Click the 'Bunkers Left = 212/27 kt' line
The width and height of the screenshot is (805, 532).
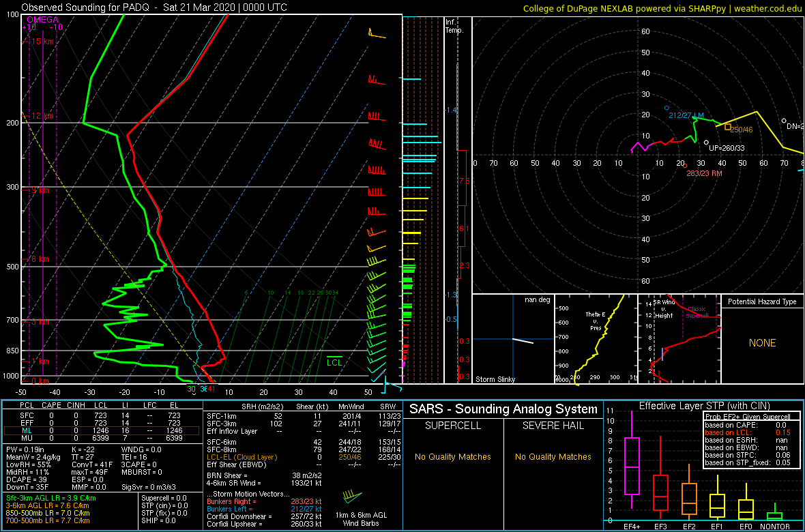tap(264, 508)
